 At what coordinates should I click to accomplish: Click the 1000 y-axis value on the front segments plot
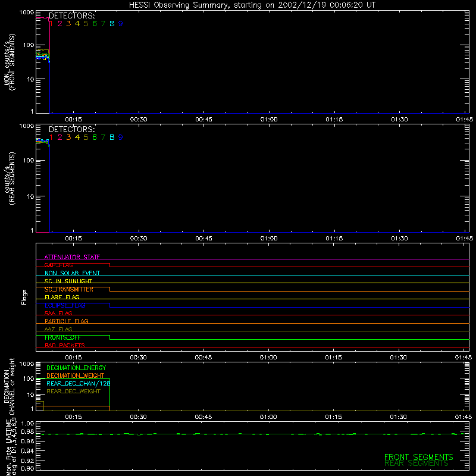(x=27, y=12)
